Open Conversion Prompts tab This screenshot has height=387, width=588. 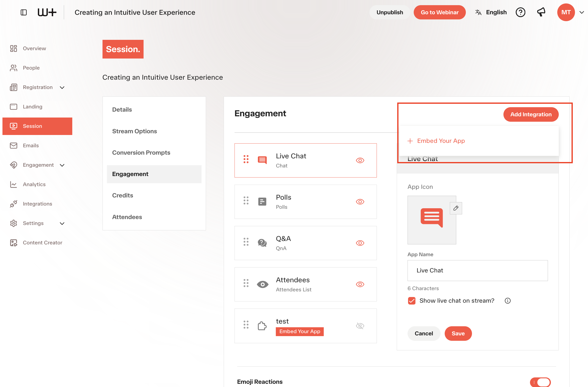click(x=154, y=152)
